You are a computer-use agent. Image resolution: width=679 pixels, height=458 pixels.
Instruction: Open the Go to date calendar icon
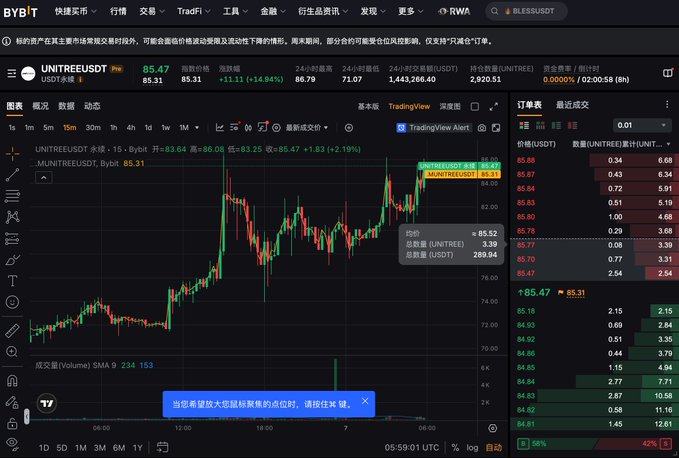(162, 447)
